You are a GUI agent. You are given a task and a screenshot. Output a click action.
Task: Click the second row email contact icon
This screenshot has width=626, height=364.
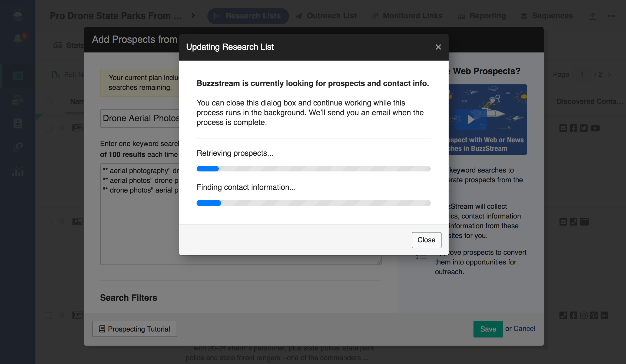tap(563, 222)
